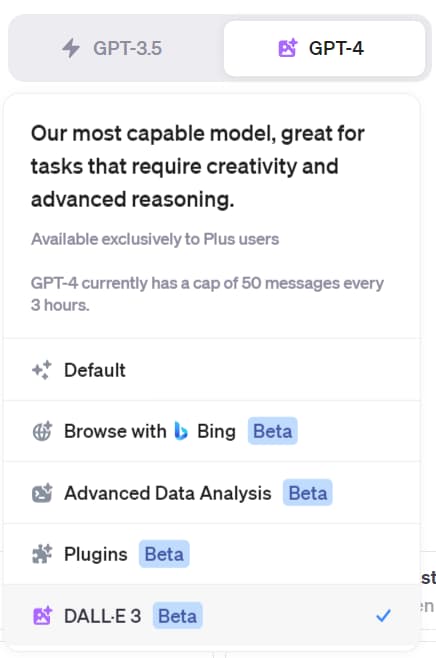Image resolution: width=436 pixels, height=658 pixels.
Task: Click the lightning bolt icon beside GPT-3.5
Action: (71, 48)
